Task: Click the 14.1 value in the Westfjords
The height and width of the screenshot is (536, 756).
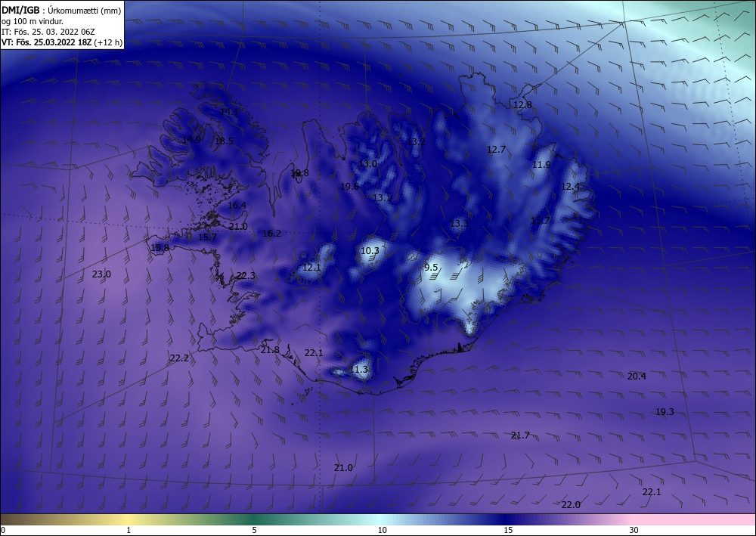Action: pyautogui.click(x=229, y=112)
